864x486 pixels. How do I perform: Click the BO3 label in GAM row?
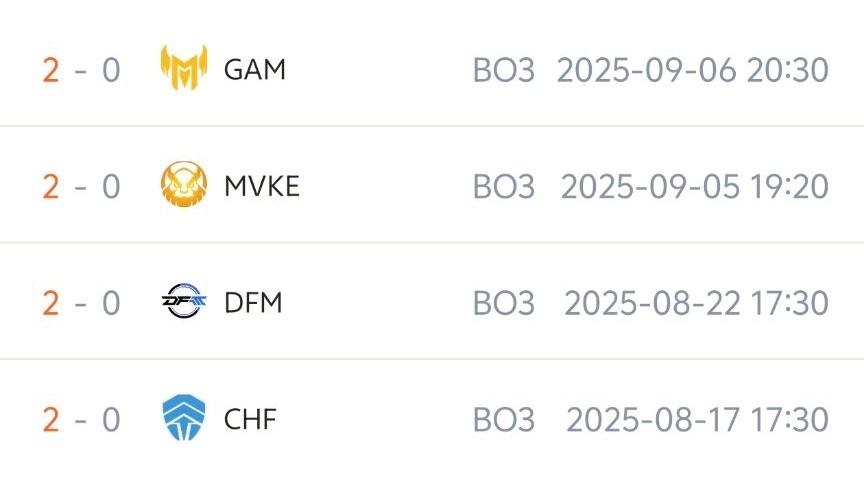click(504, 70)
